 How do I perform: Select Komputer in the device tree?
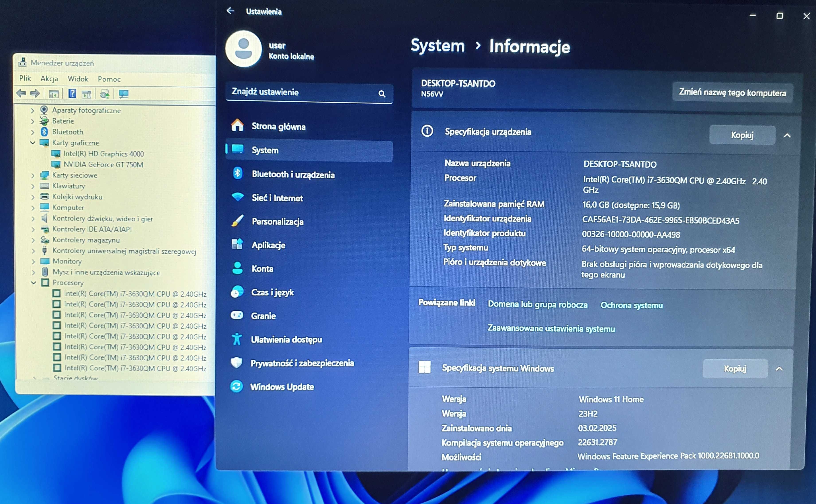pyautogui.click(x=68, y=207)
